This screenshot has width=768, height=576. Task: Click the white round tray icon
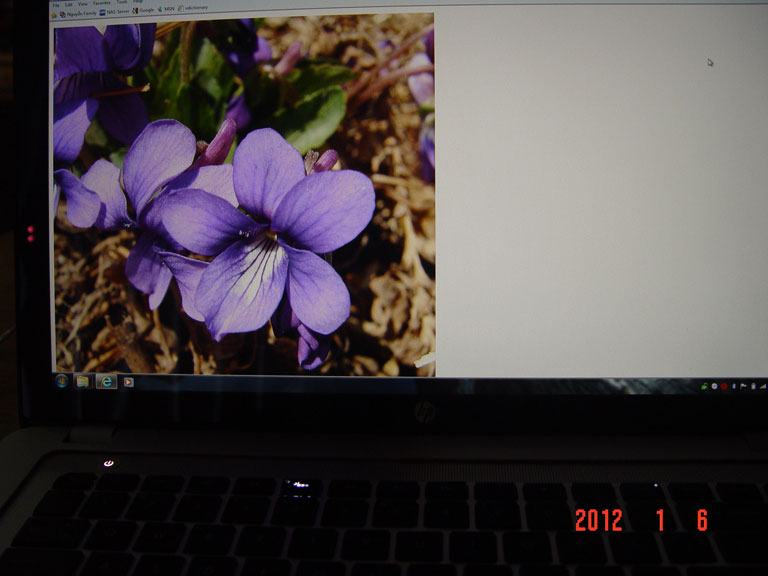point(715,386)
